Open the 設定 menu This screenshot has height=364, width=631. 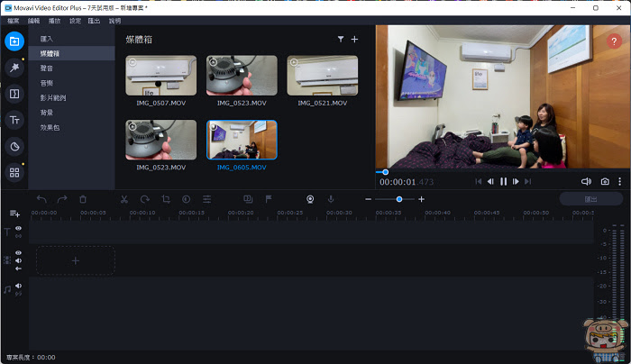coord(75,21)
